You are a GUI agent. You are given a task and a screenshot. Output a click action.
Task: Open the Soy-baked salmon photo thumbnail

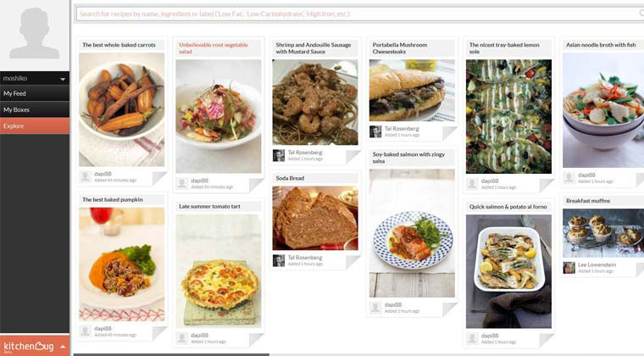click(412, 233)
